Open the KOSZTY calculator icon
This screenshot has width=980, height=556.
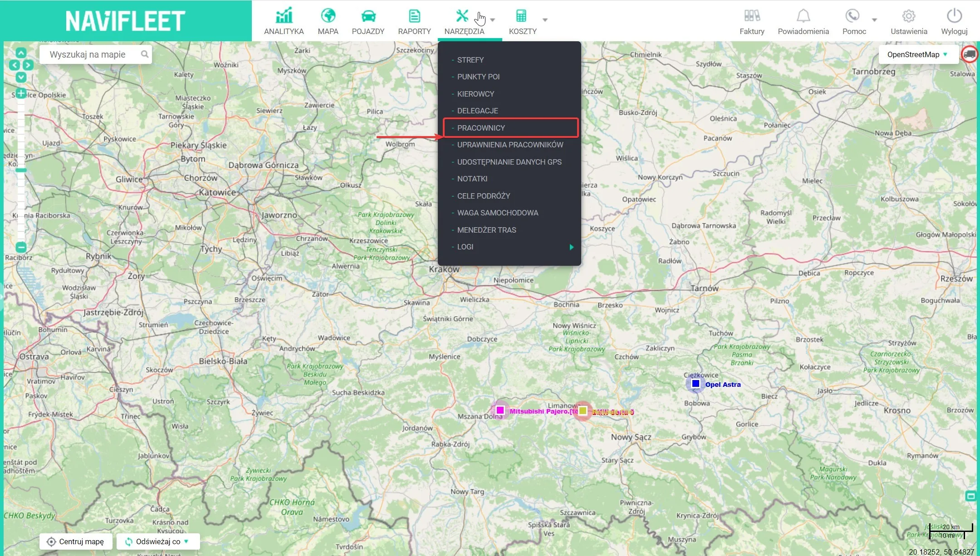[x=521, y=16]
